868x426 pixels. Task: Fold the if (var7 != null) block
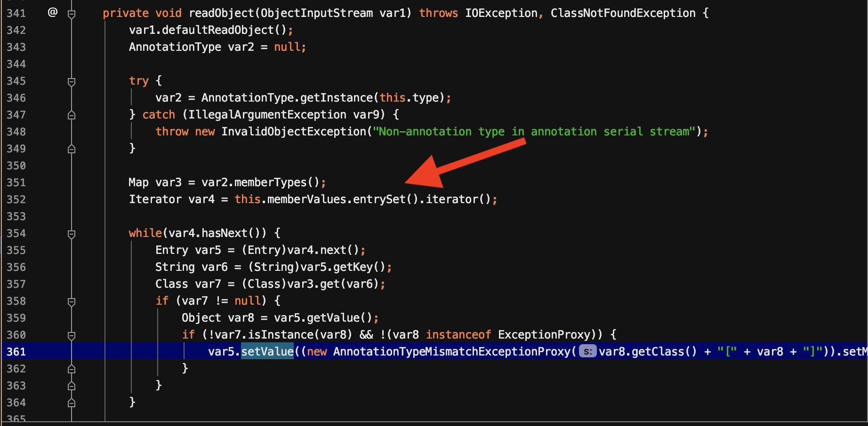point(72,301)
